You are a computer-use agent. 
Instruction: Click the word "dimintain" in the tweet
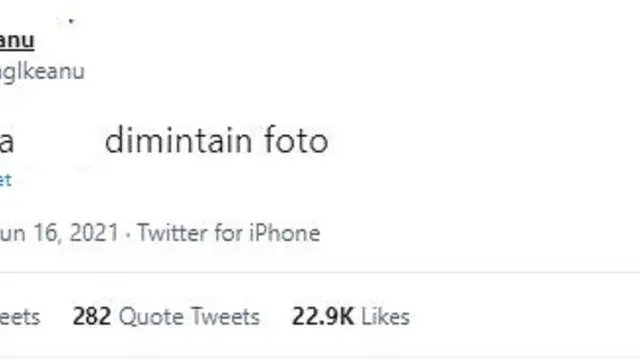pyautogui.click(x=178, y=140)
